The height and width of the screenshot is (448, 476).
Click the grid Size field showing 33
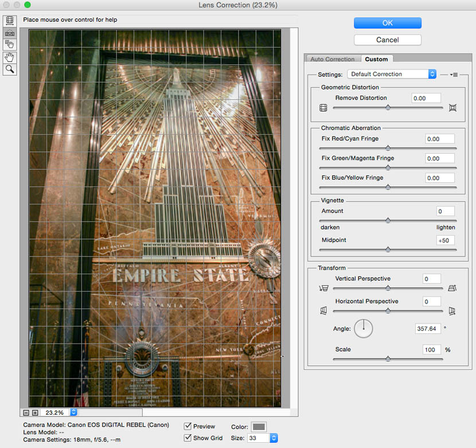[258, 438]
